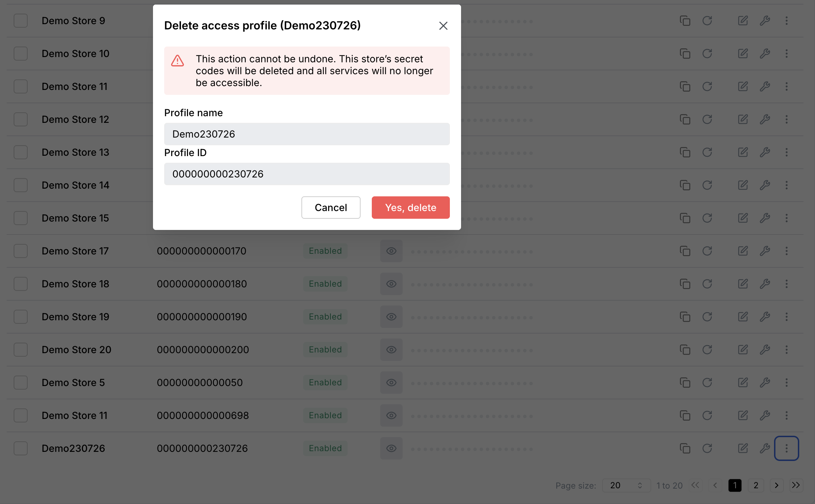Image resolution: width=815 pixels, height=504 pixels.
Task: Select page 1 in pagination
Action: [x=735, y=485]
